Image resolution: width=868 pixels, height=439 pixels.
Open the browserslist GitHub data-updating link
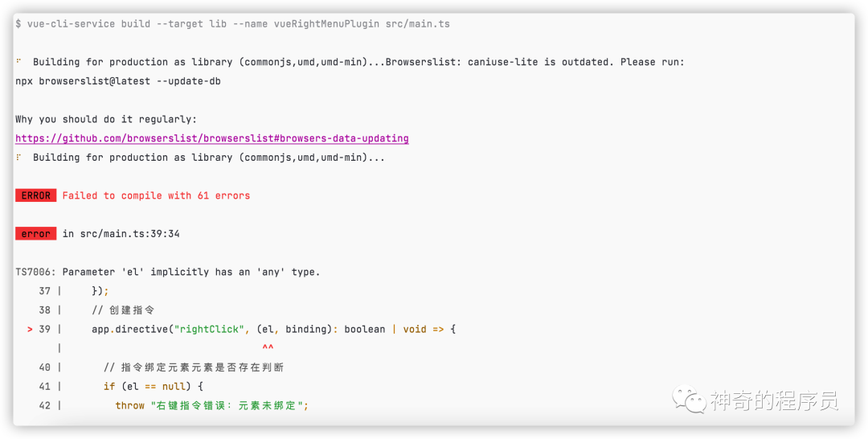point(212,138)
